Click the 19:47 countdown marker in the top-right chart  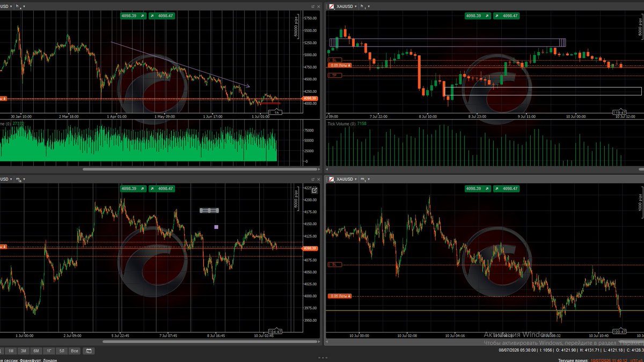620,112
